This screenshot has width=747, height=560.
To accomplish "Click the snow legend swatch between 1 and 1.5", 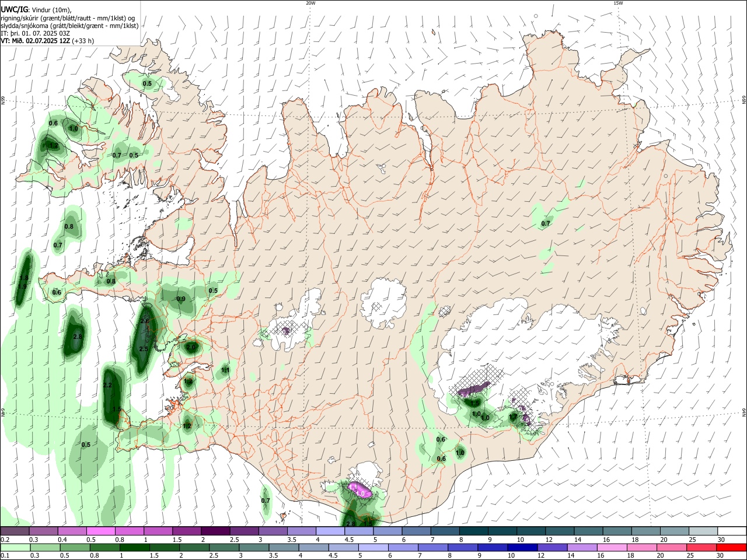I will point(158,531).
